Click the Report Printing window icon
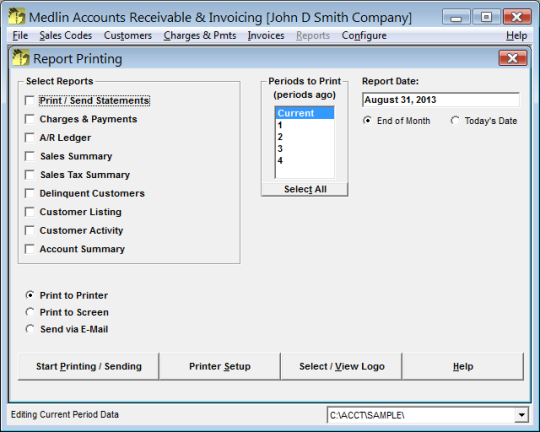This screenshot has width=540, height=432. click(x=21, y=58)
